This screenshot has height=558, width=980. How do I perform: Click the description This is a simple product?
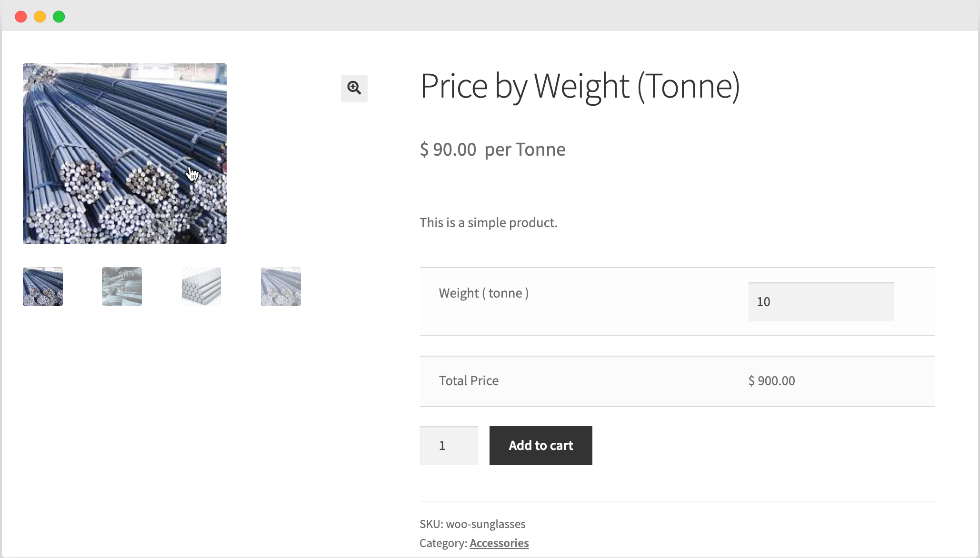(489, 222)
